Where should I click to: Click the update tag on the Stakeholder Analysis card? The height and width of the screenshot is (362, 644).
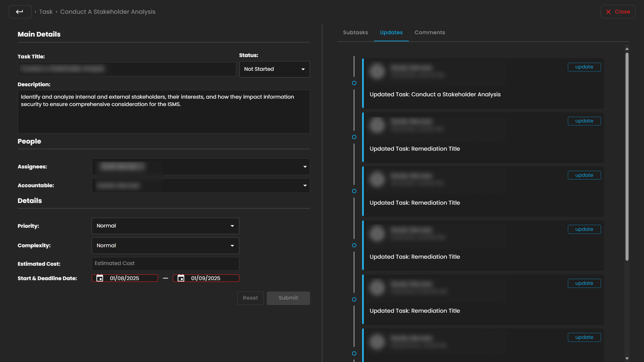click(x=584, y=67)
